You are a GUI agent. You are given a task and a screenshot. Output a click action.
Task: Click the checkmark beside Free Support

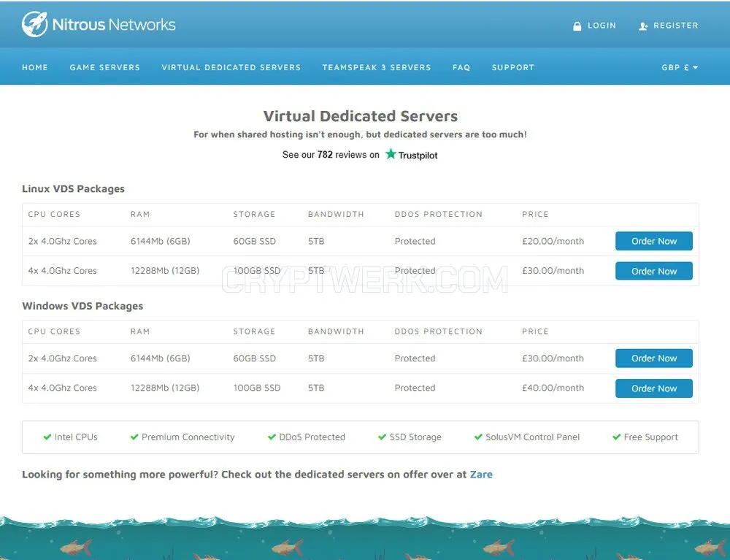616,437
